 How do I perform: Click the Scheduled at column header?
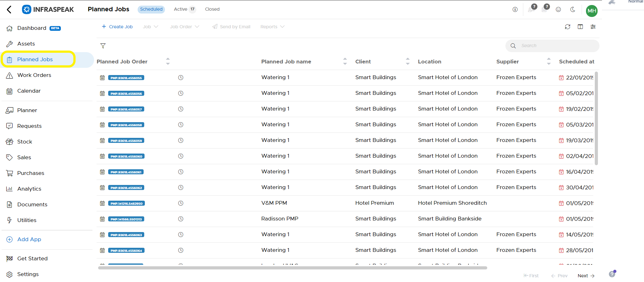[577, 62]
